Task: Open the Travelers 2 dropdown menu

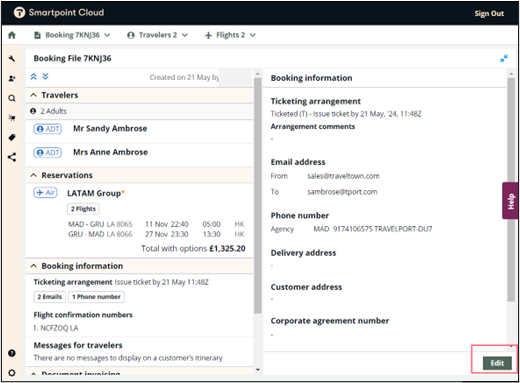Action: [x=157, y=35]
